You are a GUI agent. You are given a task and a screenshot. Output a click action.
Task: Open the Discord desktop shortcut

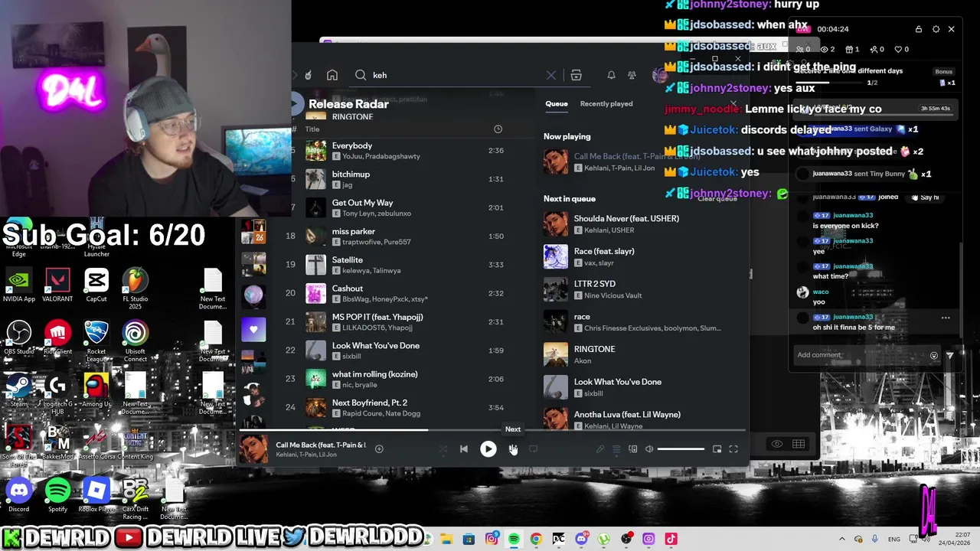pyautogui.click(x=19, y=495)
